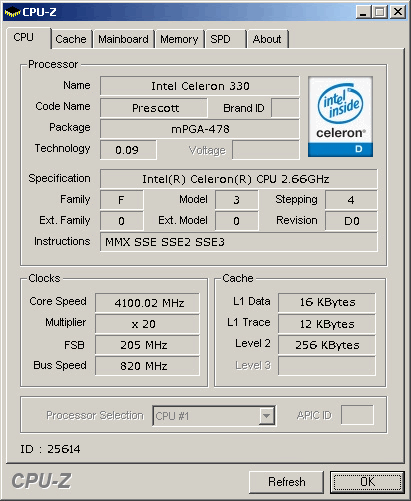Confirm with the OK button
Viewport: 411px width, 501px height.
click(x=367, y=482)
